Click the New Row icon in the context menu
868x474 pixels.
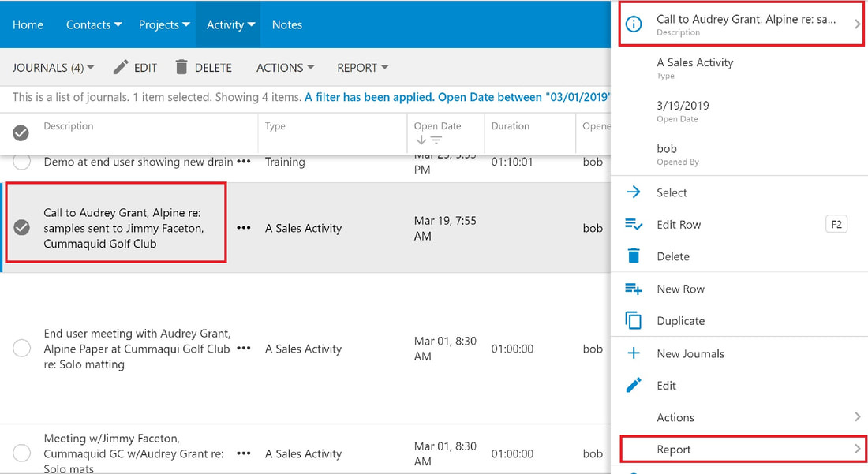pyautogui.click(x=634, y=289)
